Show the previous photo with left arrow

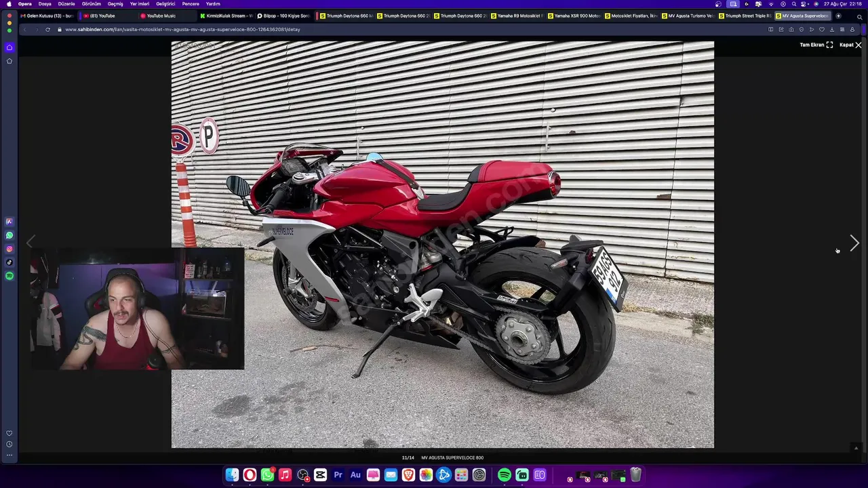30,242
